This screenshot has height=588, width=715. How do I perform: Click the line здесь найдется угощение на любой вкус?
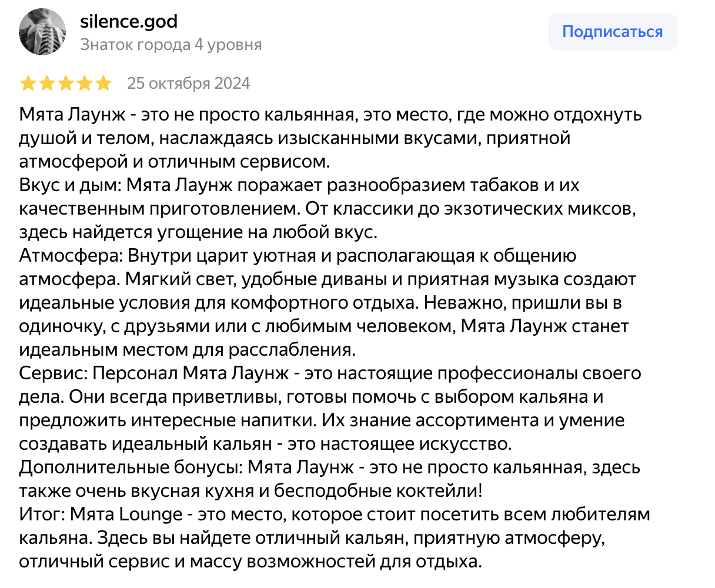coord(198,232)
